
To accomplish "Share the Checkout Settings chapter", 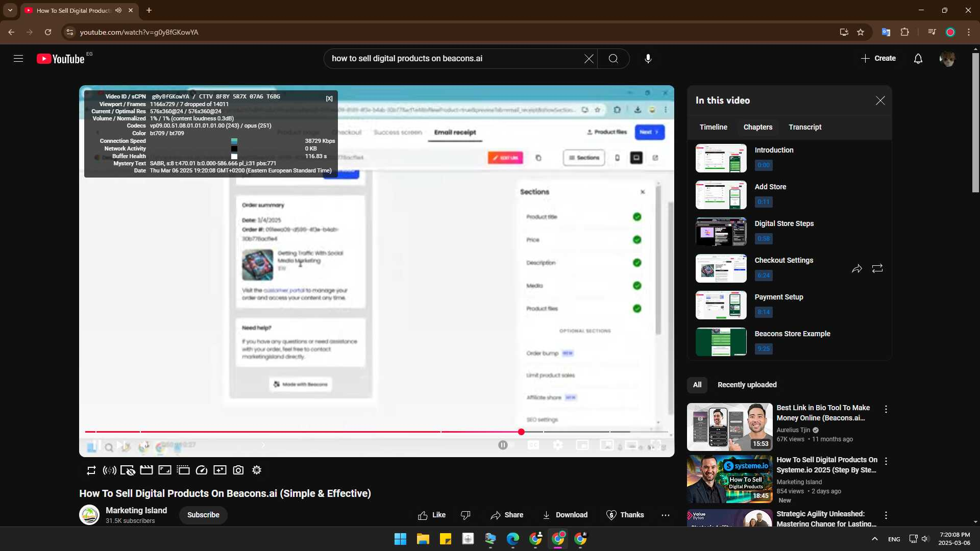I will [x=857, y=269].
